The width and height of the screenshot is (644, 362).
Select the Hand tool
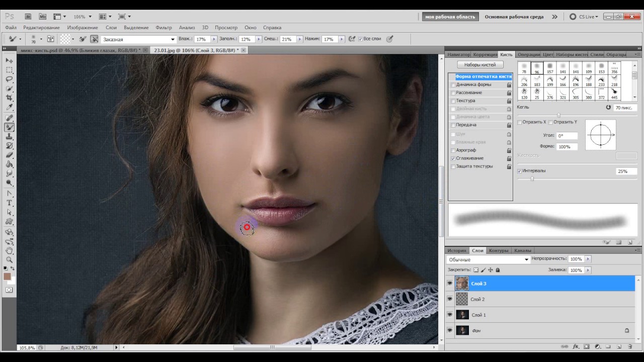[x=9, y=250]
